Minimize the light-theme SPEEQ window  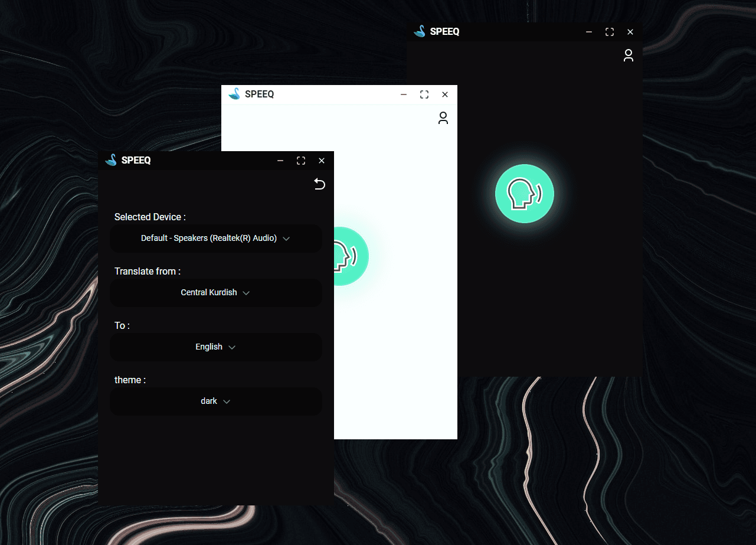tap(404, 94)
